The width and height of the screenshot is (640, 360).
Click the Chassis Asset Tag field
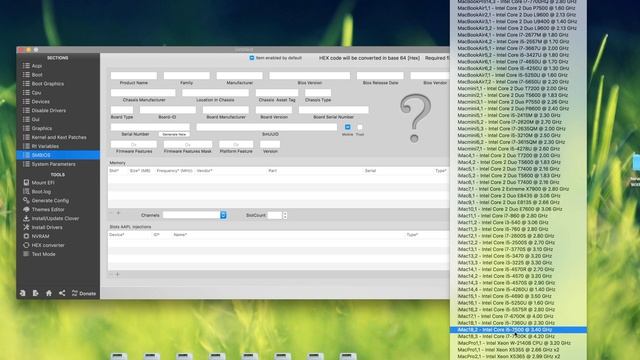point(277,93)
